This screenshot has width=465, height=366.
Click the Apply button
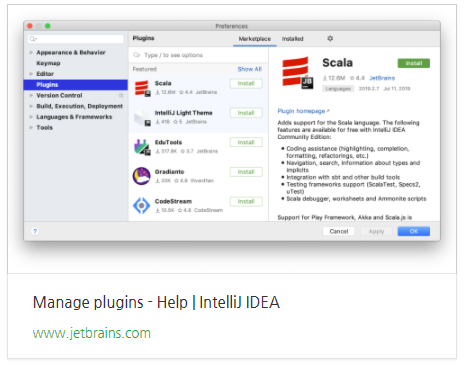click(376, 231)
